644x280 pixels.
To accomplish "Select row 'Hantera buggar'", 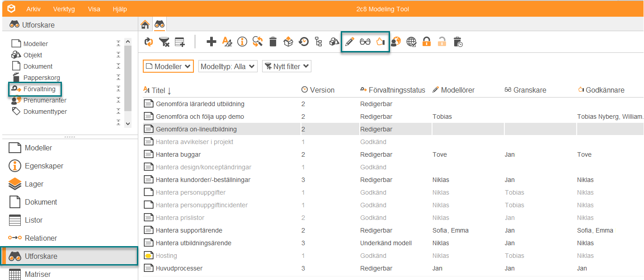I will coord(393,154).
